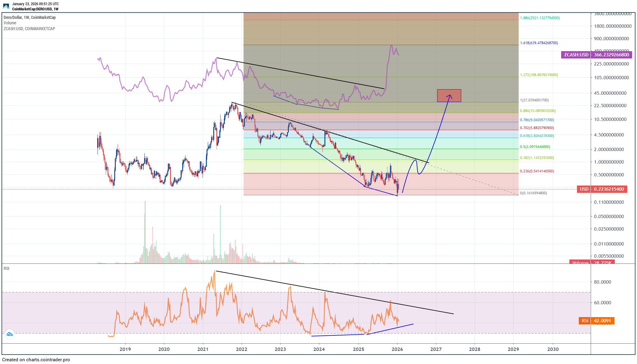Click the 2026 year on time axis
637x364 pixels.
coord(397,349)
